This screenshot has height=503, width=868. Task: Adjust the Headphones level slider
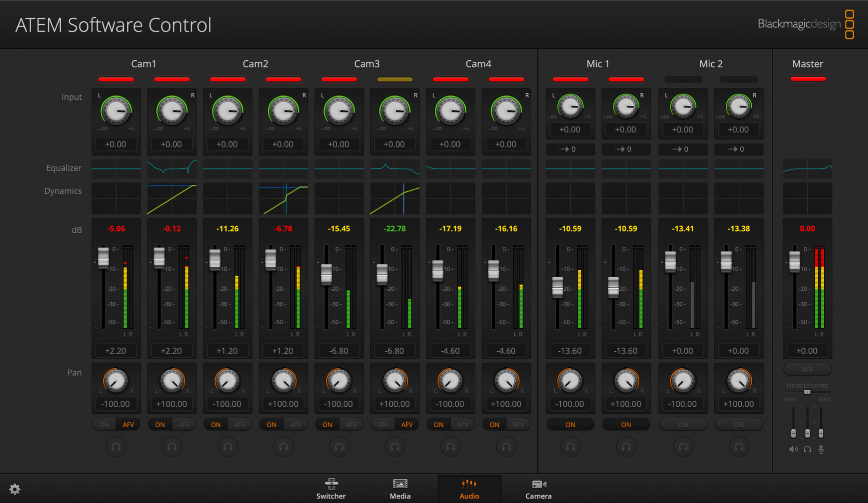click(x=806, y=392)
